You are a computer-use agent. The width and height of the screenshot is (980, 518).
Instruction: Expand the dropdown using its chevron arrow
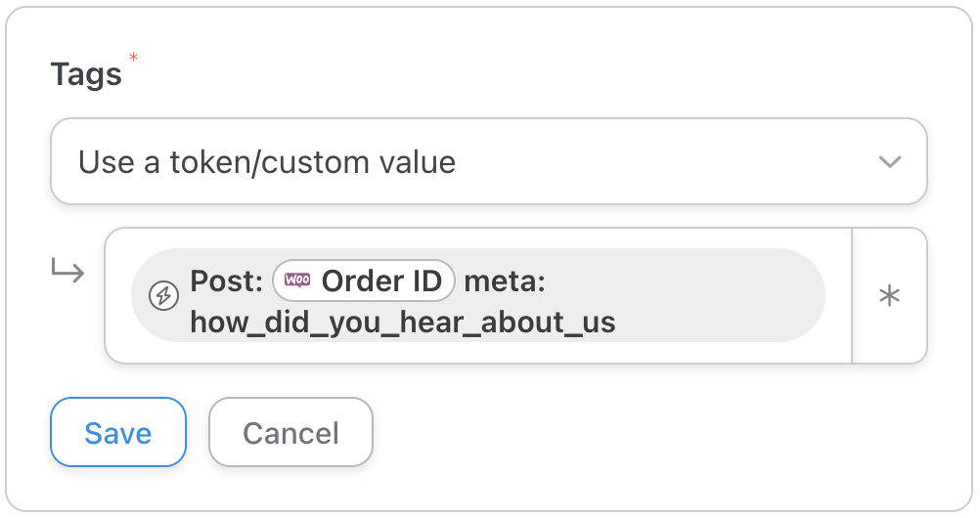click(x=889, y=162)
